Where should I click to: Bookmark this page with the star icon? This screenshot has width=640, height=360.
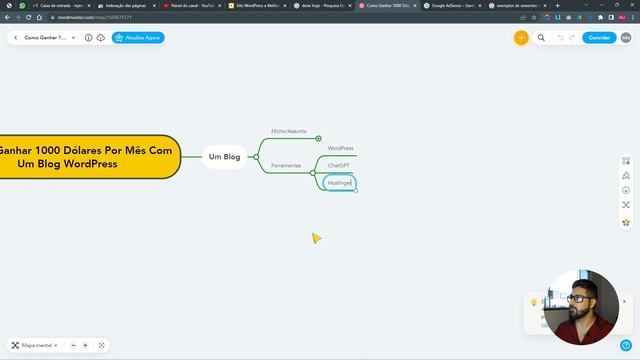[534, 18]
